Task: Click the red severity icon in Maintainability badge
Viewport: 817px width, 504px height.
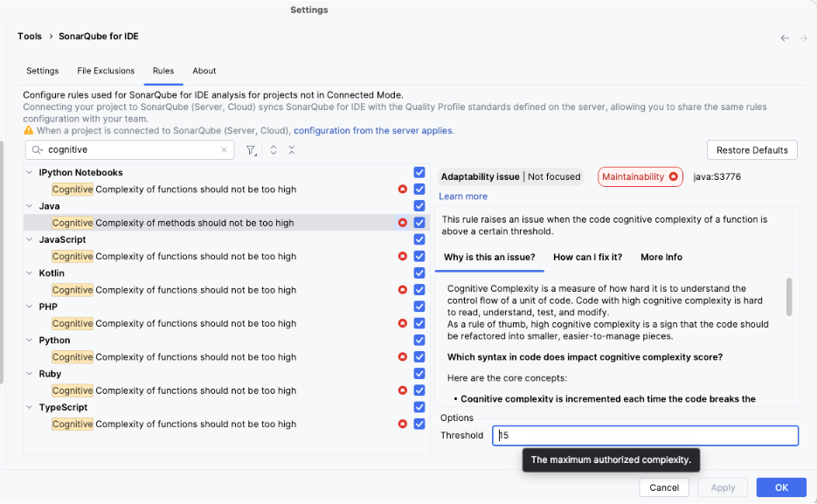Action: click(x=673, y=176)
